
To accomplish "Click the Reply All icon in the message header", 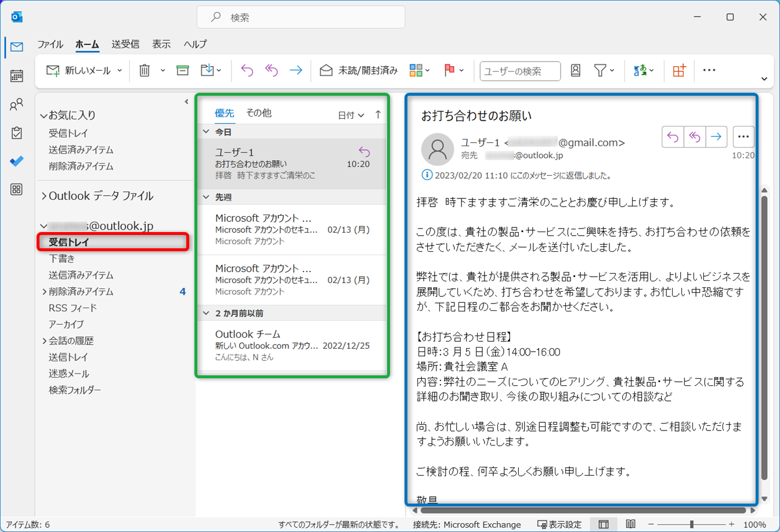I will pyautogui.click(x=695, y=137).
